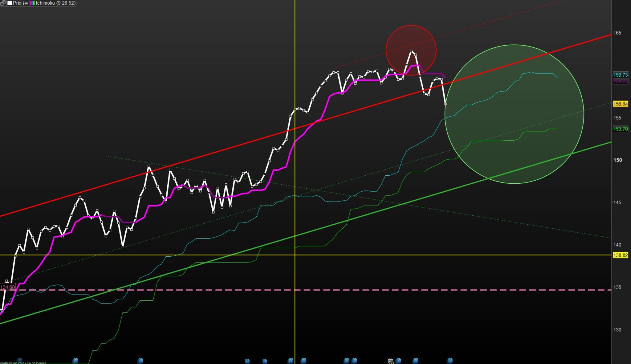Open the indicator list icon beside Prix

26,3
